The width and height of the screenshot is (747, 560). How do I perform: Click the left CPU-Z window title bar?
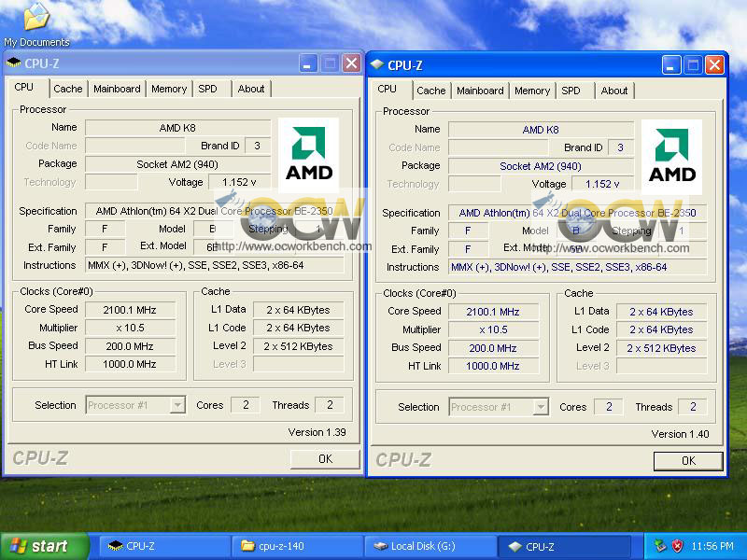click(x=183, y=63)
